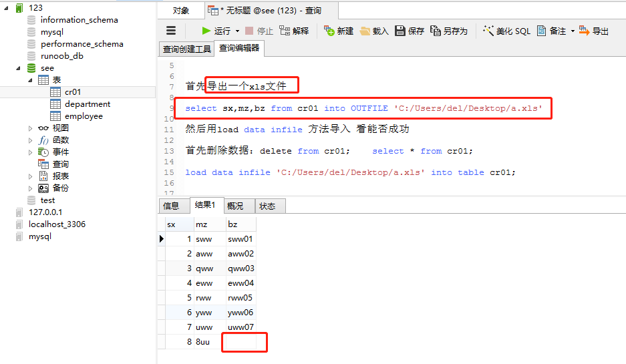Click the 报表 report icon
Viewport: 626px width, 364px height.
(x=43, y=176)
